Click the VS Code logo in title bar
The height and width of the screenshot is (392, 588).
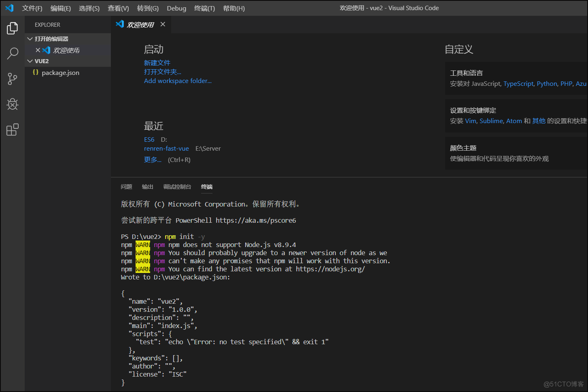click(x=9, y=8)
